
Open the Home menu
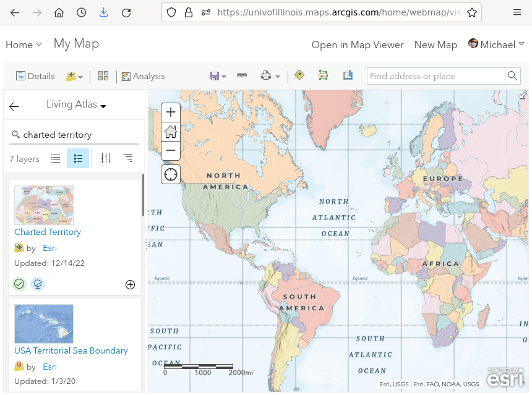24,45
